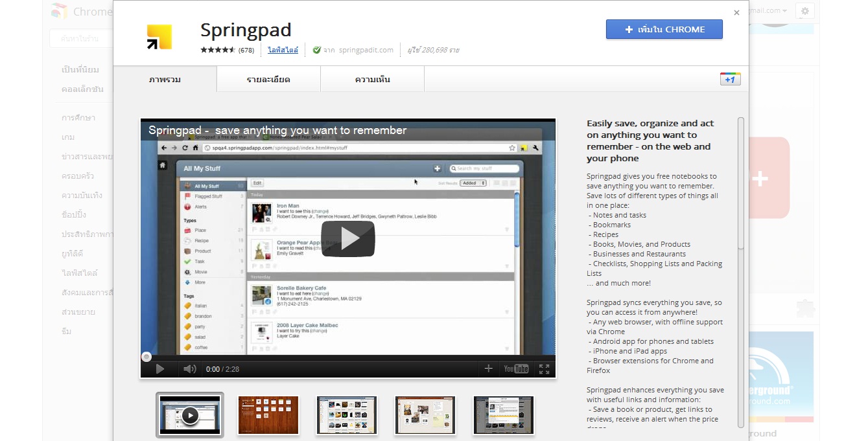
Task: Click the video progress scrubber handle
Action: 147,357
